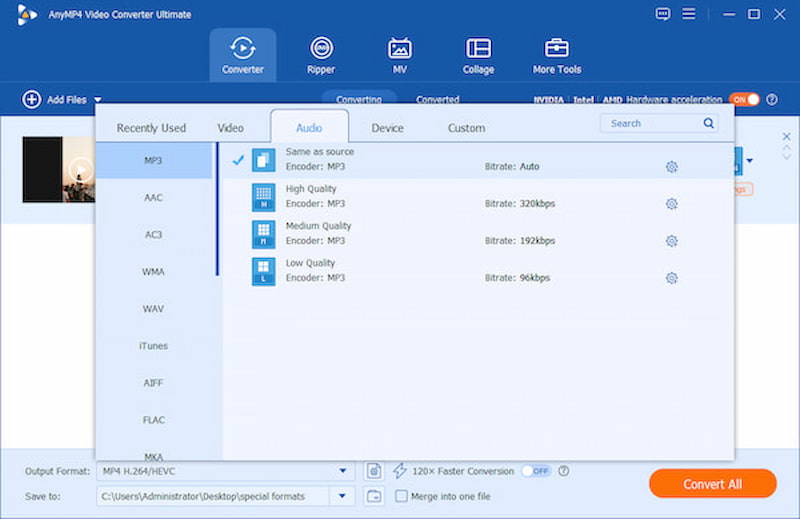Select FLAC format in sidebar
Viewport: 800px width, 519px height.
(x=153, y=420)
